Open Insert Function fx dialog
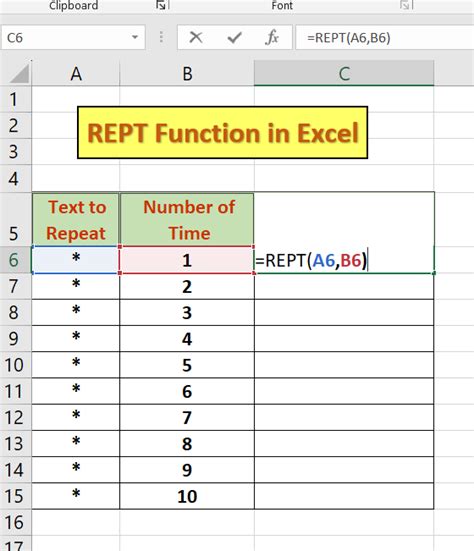 pos(272,37)
